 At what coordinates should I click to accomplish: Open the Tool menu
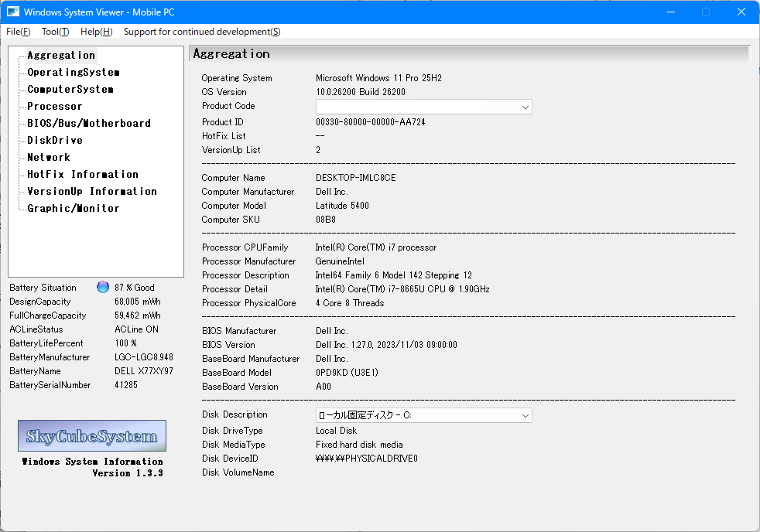pyautogui.click(x=55, y=32)
